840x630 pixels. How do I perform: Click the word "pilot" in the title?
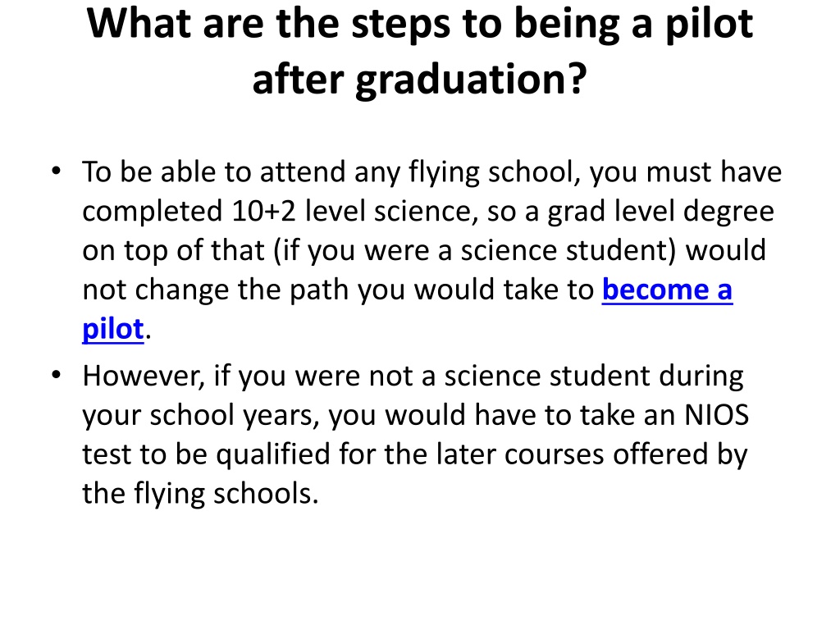click(710, 24)
